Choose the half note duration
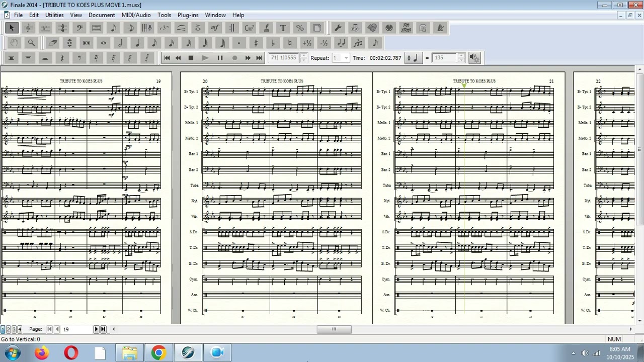Screen dimensions: 644x362 pos(120,43)
